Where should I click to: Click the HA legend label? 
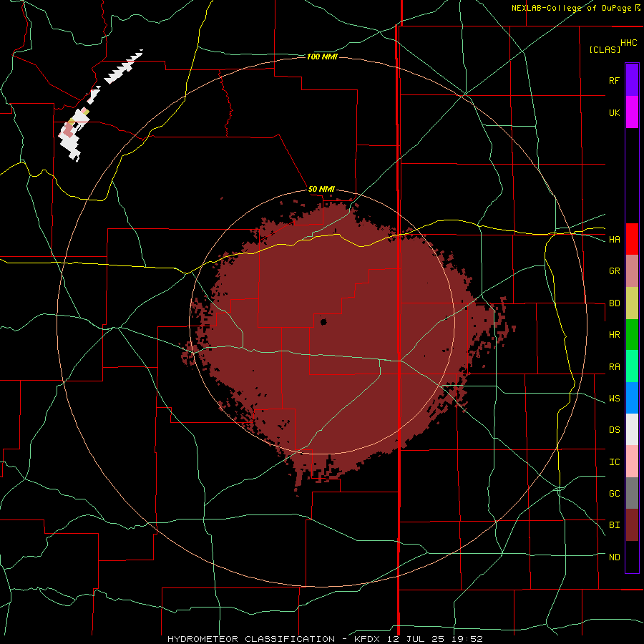[614, 240]
